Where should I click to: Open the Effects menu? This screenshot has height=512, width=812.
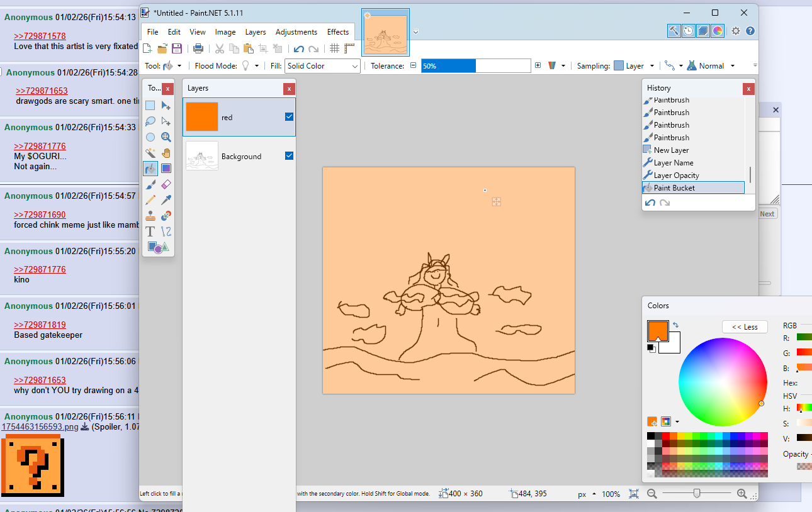(x=337, y=32)
